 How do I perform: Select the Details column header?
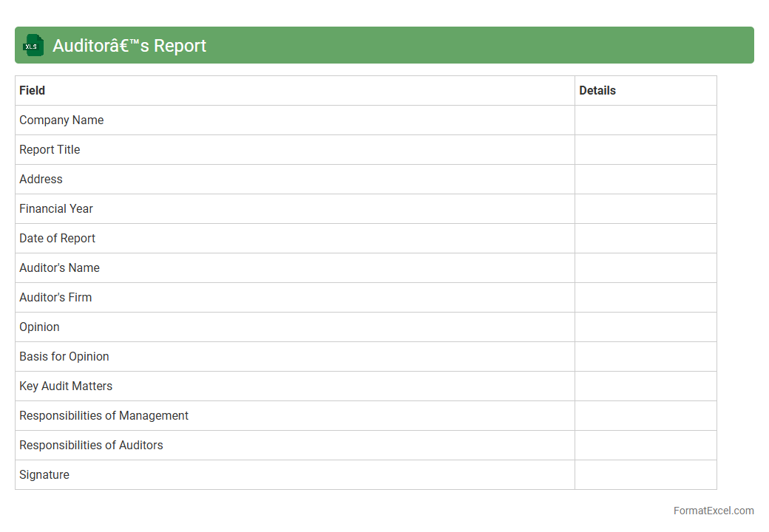pos(597,90)
